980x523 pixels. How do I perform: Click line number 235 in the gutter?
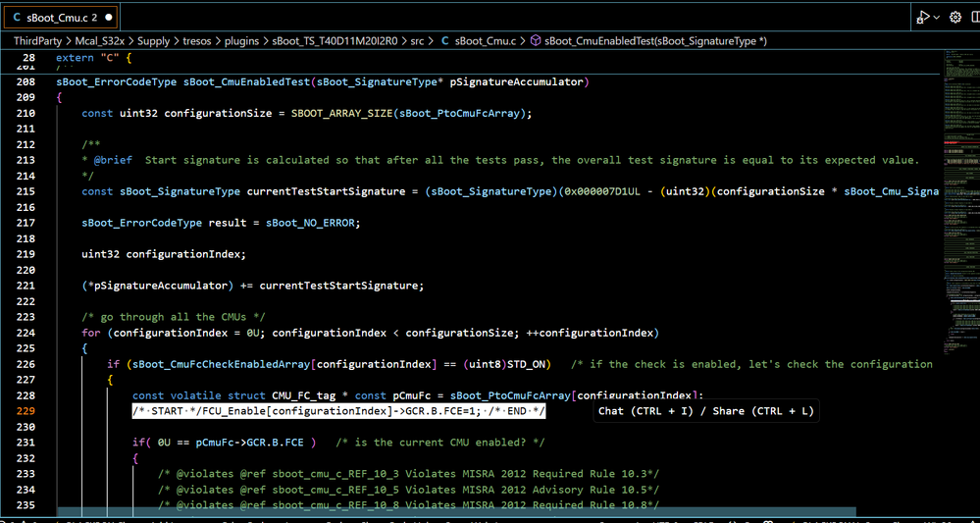[x=26, y=505]
